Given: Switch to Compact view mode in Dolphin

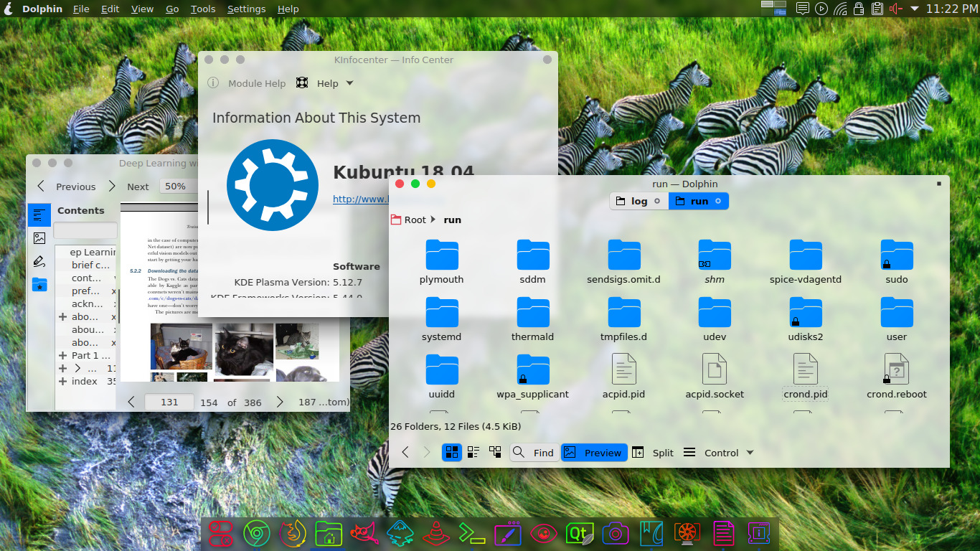Looking at the screenshot, I should point(473,452).
